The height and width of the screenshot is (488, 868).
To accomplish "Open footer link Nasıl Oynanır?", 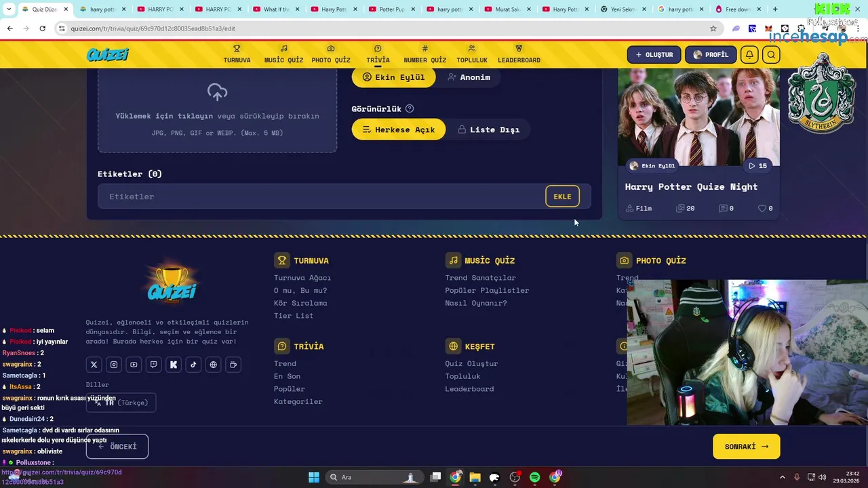I will (x=476, y=303).
